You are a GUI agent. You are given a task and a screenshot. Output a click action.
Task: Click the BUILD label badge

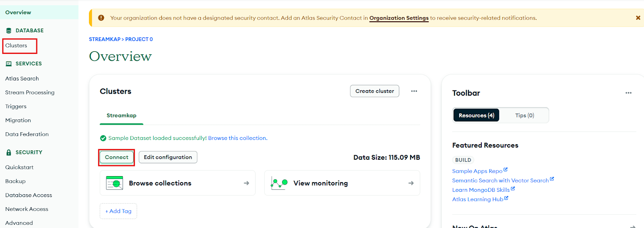[463, 160]
